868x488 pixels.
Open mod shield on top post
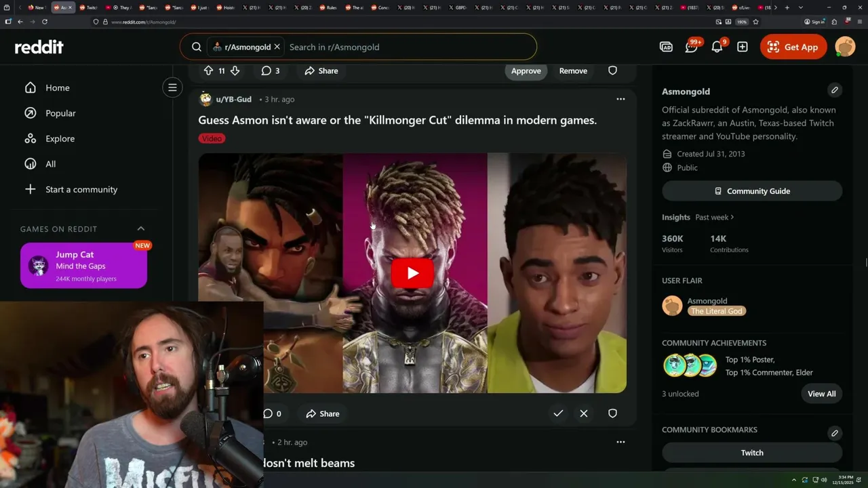click(612, 70)
